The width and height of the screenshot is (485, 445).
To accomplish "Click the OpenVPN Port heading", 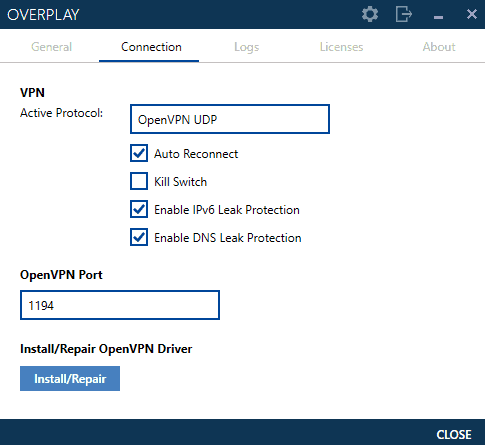I will pos(61,275).
